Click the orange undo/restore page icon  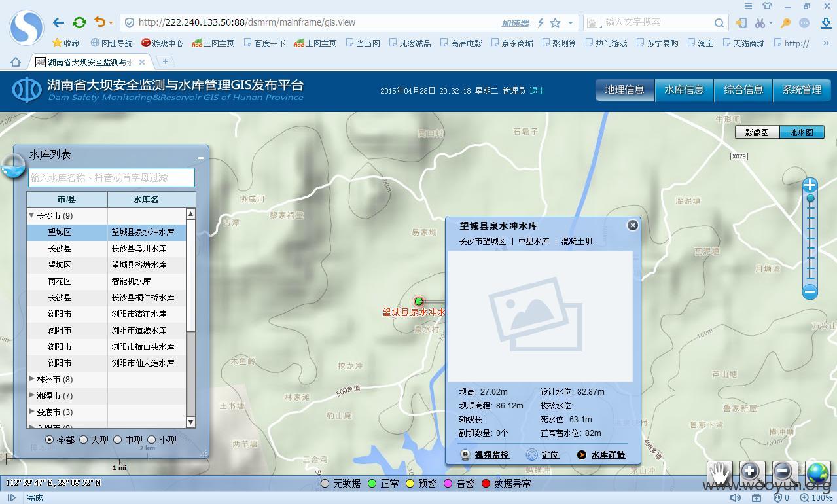pyautogui.click(x=99, y=22)
